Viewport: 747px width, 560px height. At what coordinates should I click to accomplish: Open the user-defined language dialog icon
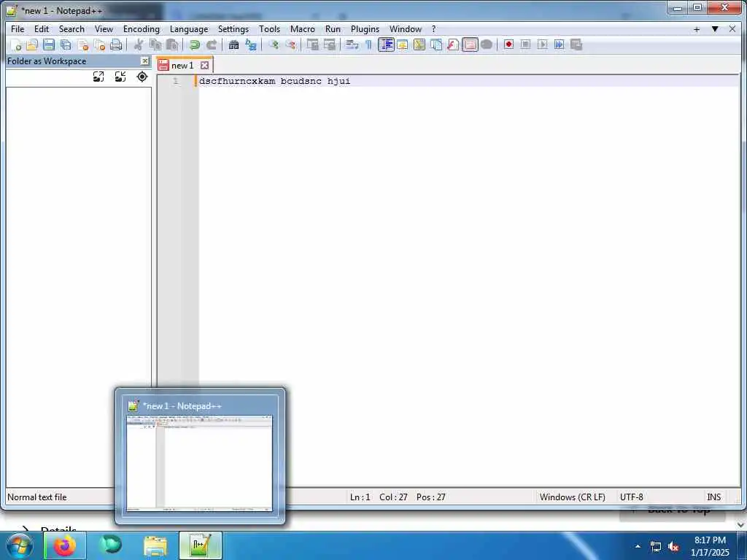(403, 44)
